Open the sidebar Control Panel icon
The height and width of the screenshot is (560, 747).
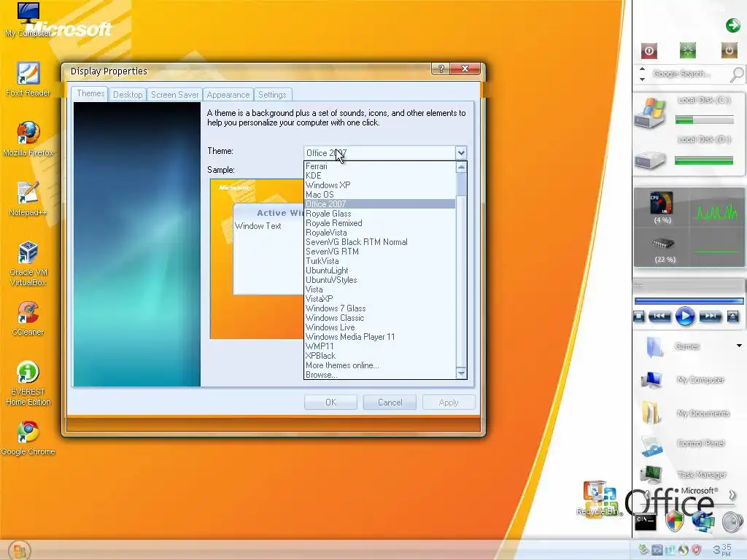coord(651,446)
